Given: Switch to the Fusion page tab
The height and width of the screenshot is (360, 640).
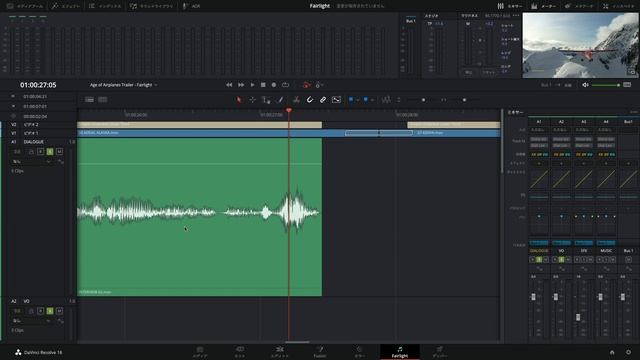Looking at the screenshot, I should click(320, 352).
